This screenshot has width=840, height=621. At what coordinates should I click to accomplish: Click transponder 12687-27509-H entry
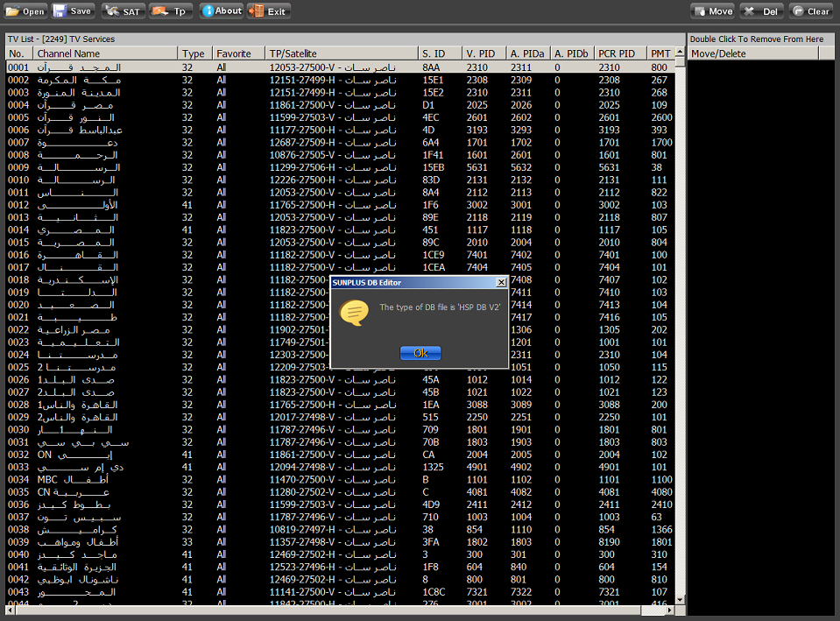pos(332,143)
